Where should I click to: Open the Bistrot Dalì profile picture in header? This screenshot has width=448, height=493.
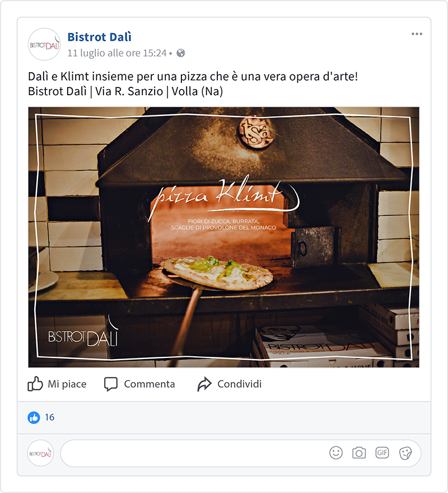click(x=44, y=44)
